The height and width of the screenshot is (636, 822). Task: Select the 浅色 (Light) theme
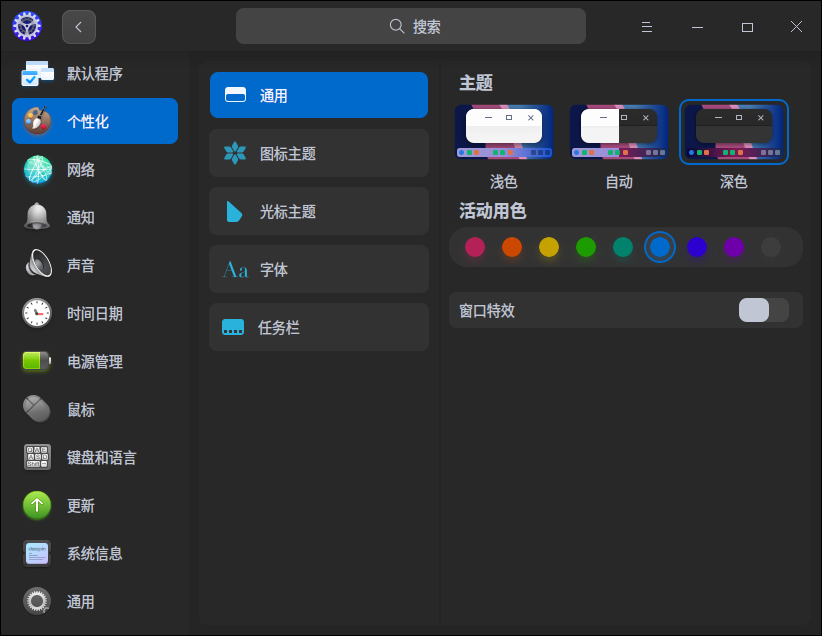pos(504,131)
